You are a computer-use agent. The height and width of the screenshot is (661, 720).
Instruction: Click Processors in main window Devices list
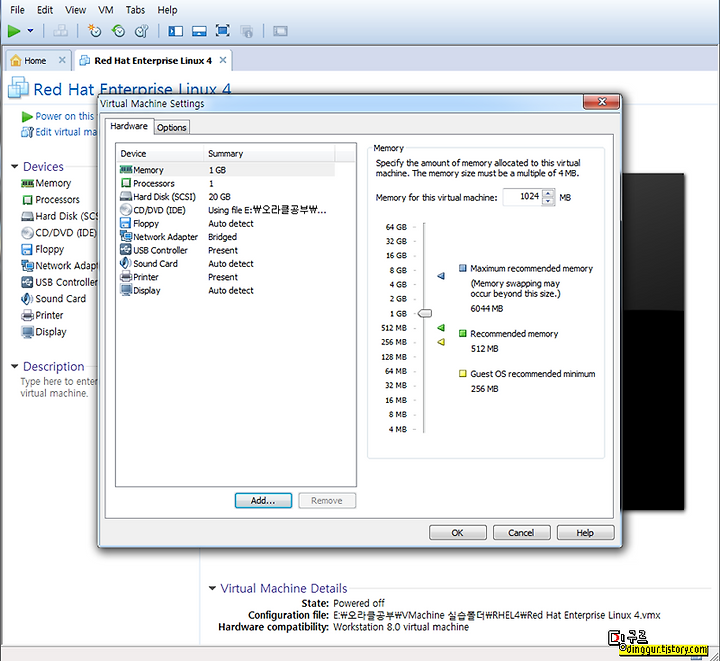click(51, 200)
